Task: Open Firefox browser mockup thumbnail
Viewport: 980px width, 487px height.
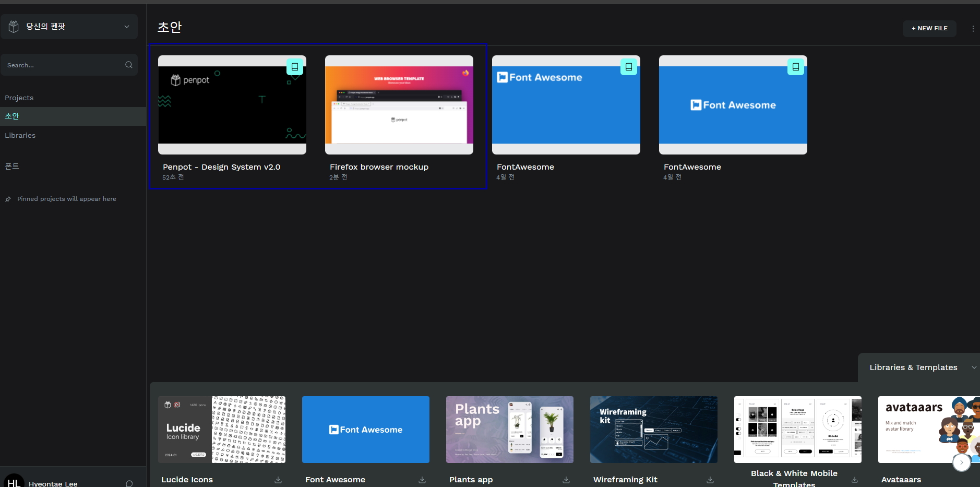Action: (399, 105)
